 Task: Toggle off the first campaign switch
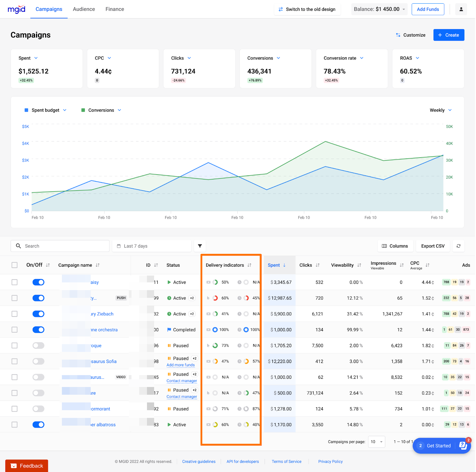pyautogui.click(x=38, y=282)
